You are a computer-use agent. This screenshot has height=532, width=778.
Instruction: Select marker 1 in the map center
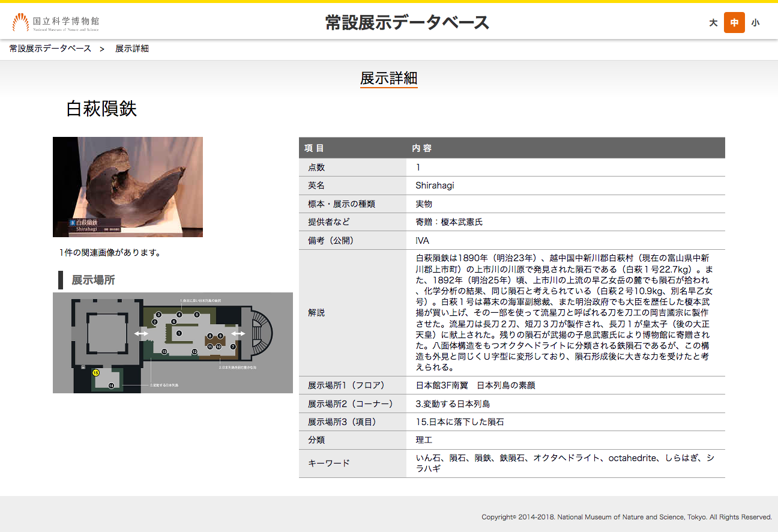click(x=179, y=333)
